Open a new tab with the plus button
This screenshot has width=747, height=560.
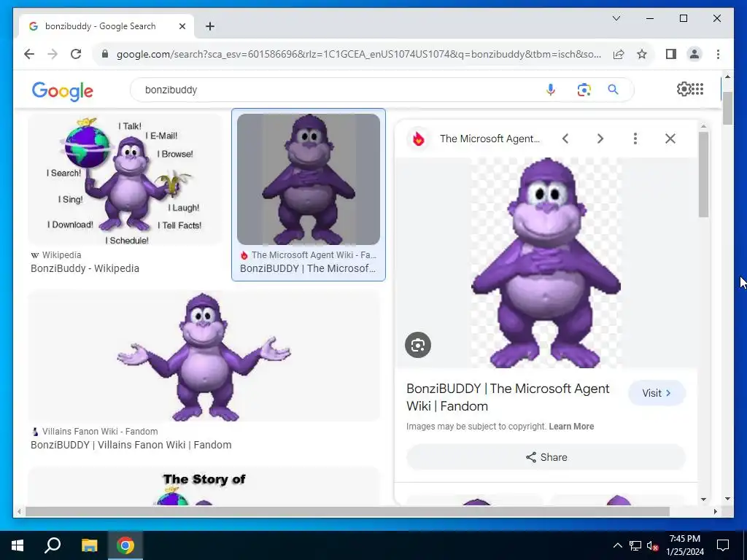[209, 26]
